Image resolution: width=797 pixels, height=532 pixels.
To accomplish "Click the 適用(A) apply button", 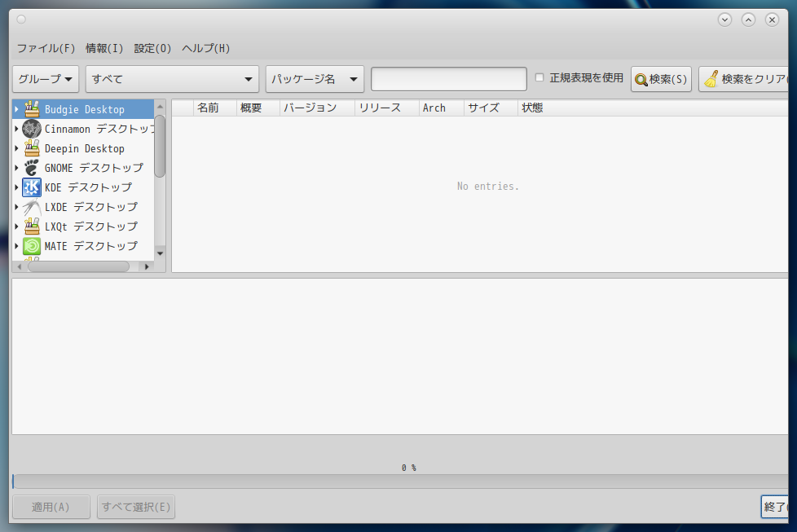I will click(51, 507).
